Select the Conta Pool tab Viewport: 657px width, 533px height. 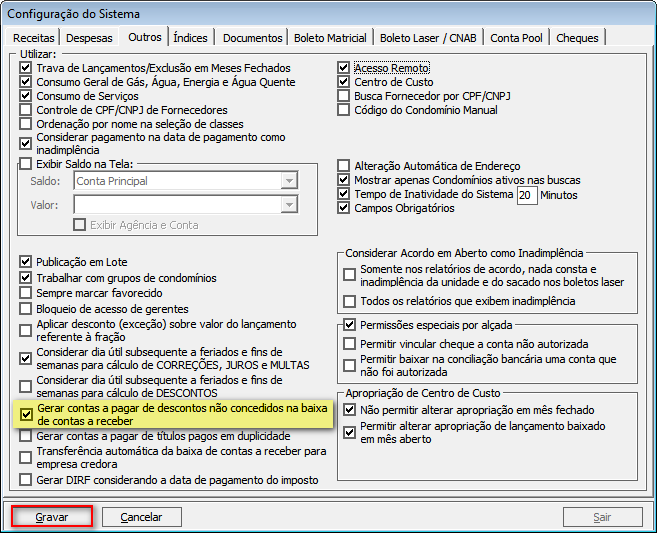tap(516, 38)
